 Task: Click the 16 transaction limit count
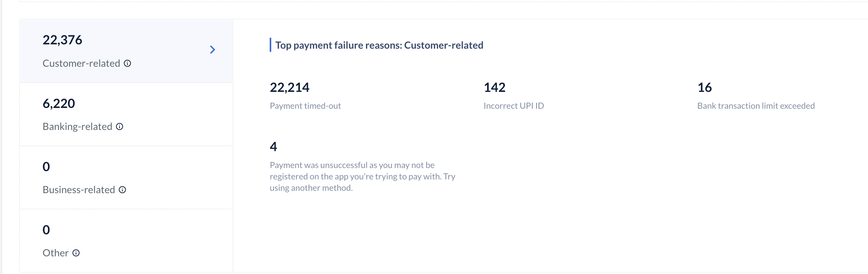(704, 87)
